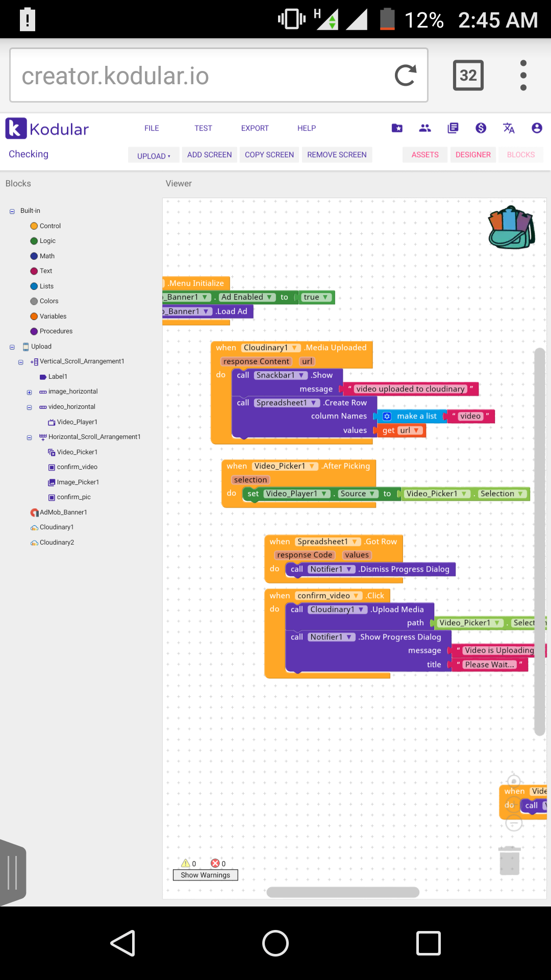
Task: Tap the Android back button
Action: coord(123,943)
